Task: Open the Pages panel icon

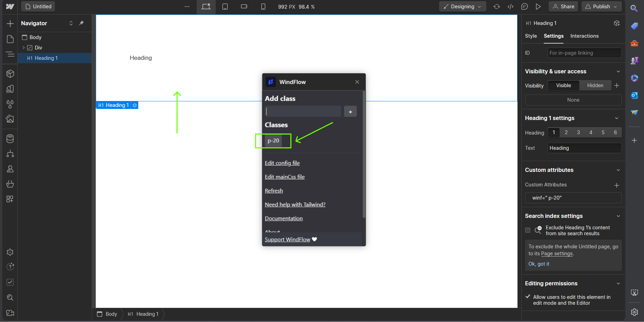Action: pos(10,39)
